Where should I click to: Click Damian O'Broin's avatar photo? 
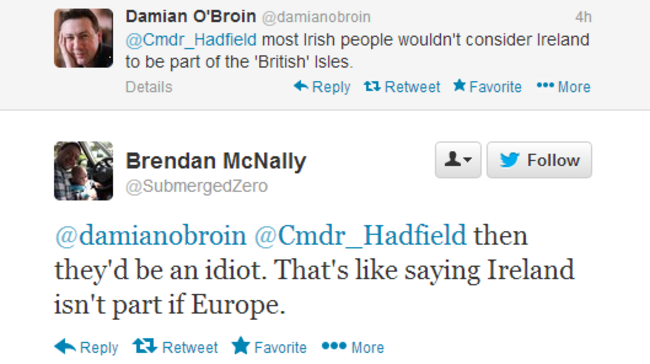pos(83,38)
